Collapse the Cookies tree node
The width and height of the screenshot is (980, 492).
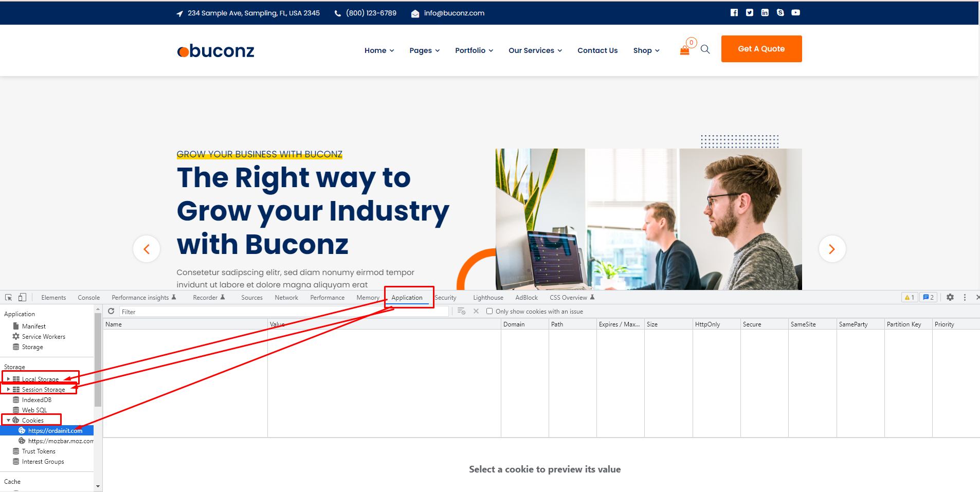[x=8, y=421]
